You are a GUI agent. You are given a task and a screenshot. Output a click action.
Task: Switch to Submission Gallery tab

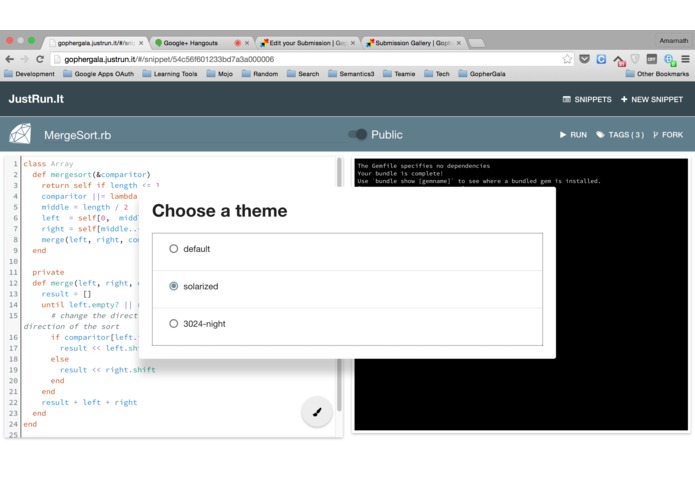click(412, 43)
